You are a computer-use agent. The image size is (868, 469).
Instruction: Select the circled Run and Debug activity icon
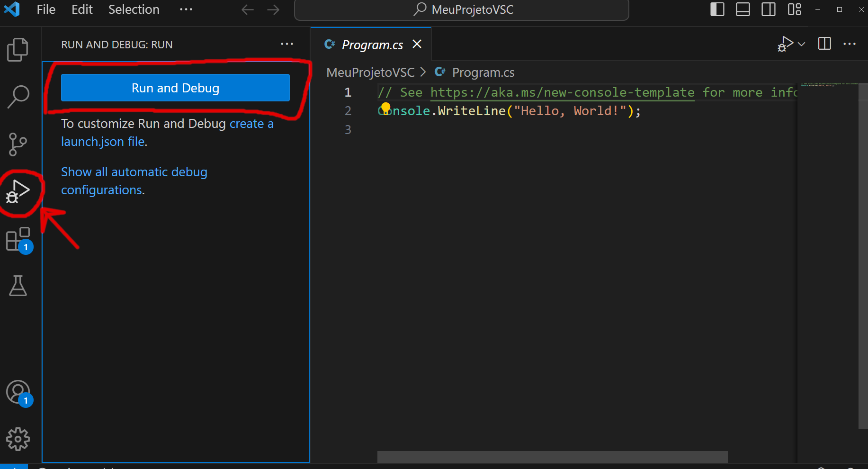pyautogui.click(x=18, y=191)
